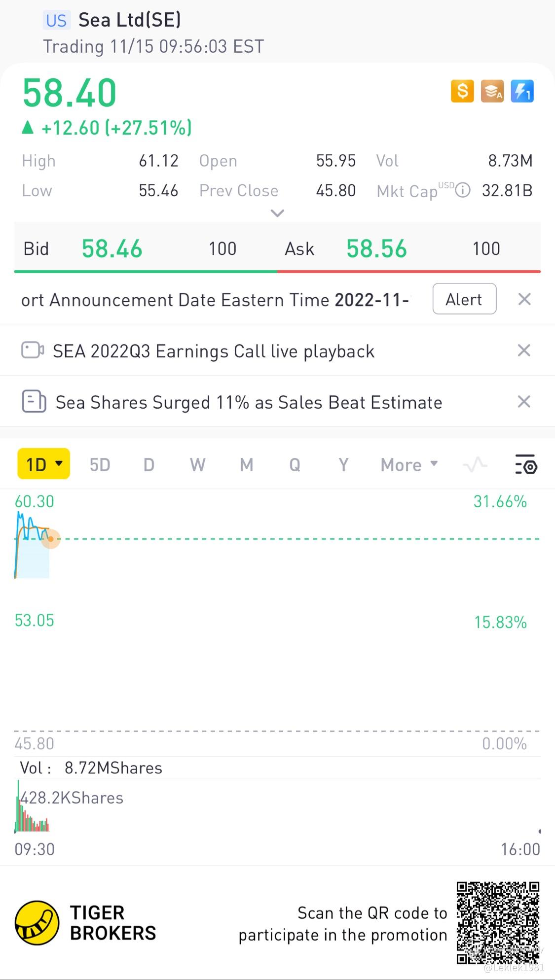555x980 pixels.
Task: Switch to the W weekly chart tab
Action: 197,464
